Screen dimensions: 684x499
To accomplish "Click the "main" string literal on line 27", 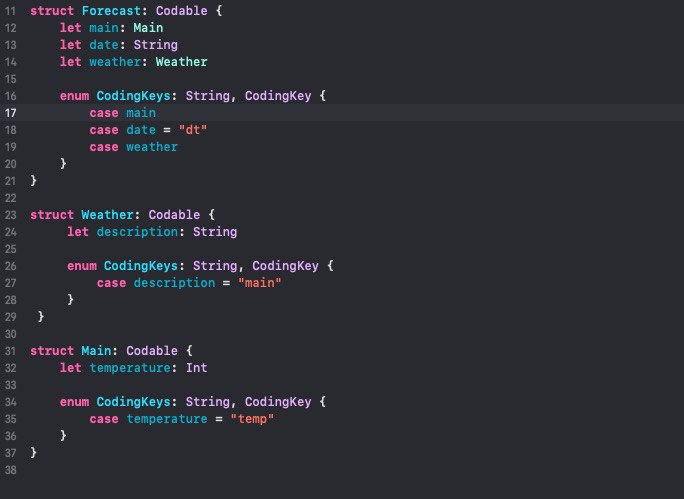I will coord(260,283).
